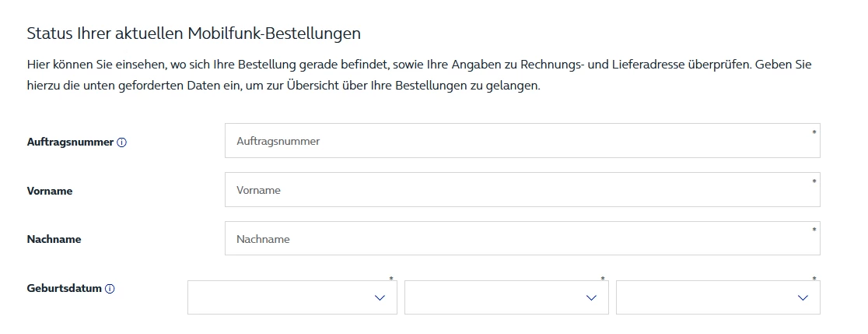Click the required asterisk on the Auftragsnummer field
The width and height of the screenshot is (868, 334).
tap(814, 132)
